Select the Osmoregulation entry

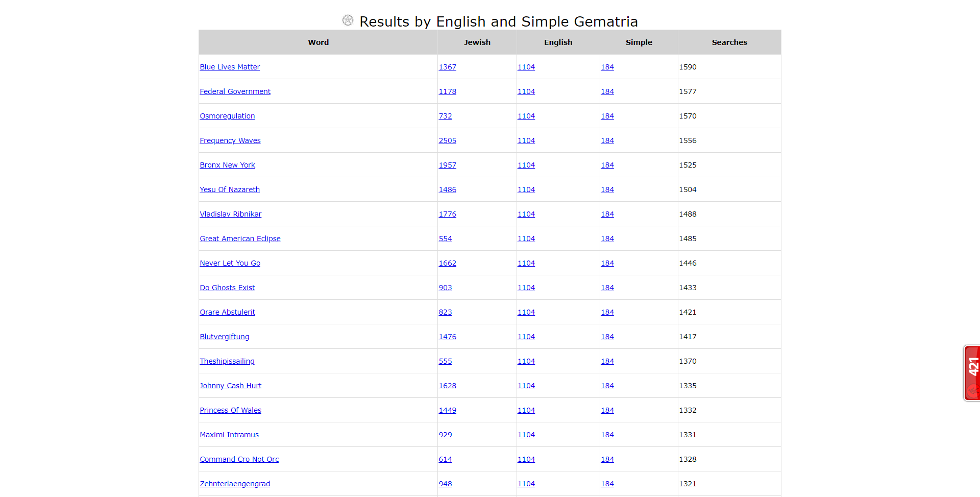[227, 116]
